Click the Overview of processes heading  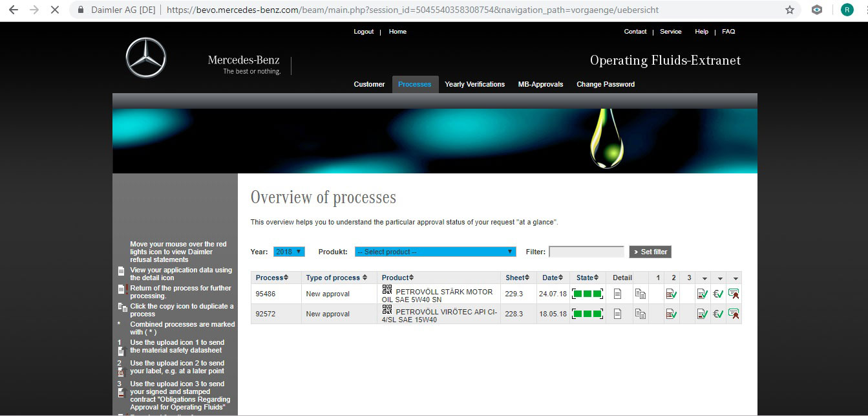323,197
